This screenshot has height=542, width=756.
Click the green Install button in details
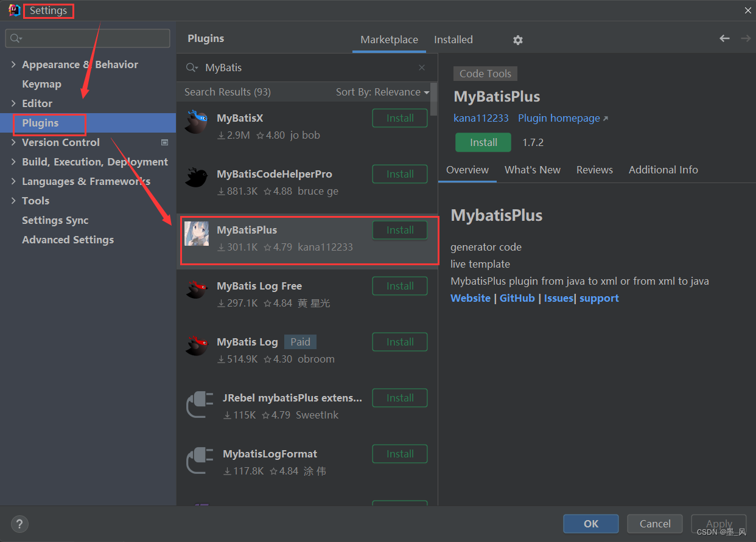[483, 142]
